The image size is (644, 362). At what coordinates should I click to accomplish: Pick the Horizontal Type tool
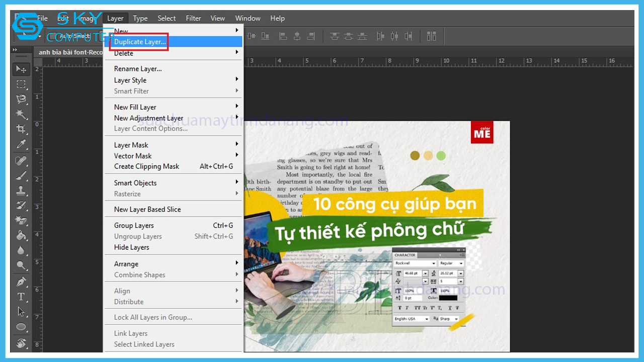click(21, 296)
